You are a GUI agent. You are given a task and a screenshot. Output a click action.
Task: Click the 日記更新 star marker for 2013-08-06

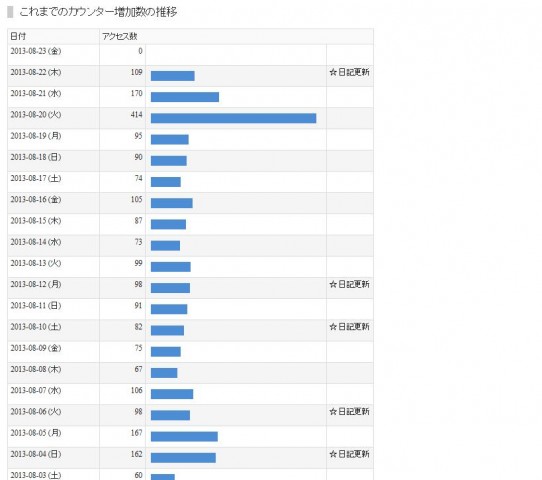[349, 412]
